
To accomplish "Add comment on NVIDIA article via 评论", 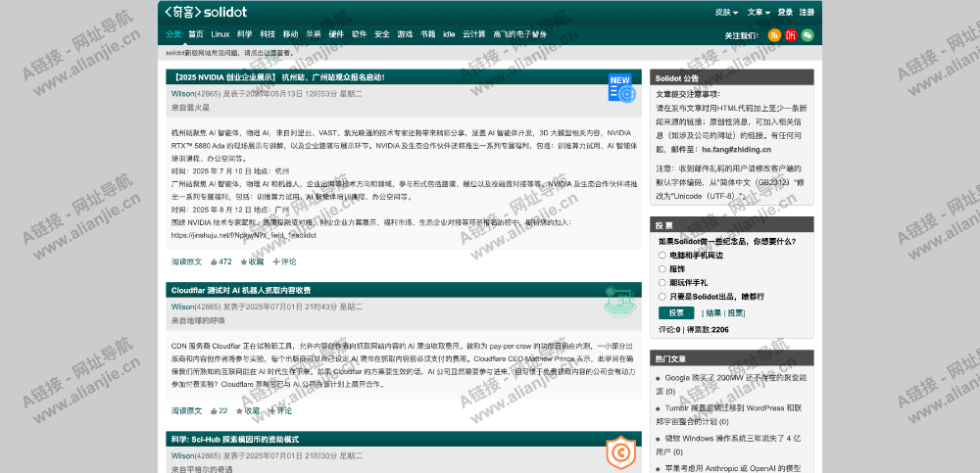I will 285,261.
